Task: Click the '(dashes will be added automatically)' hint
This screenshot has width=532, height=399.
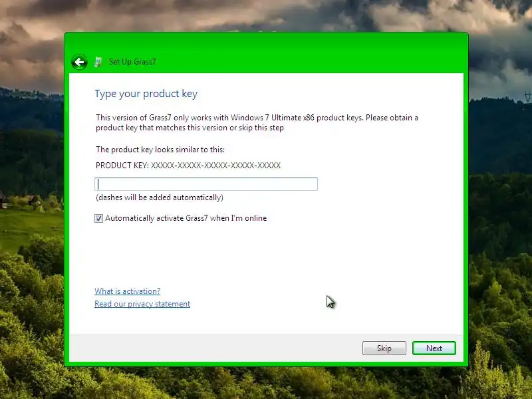Action: click(x=160, y=198)
